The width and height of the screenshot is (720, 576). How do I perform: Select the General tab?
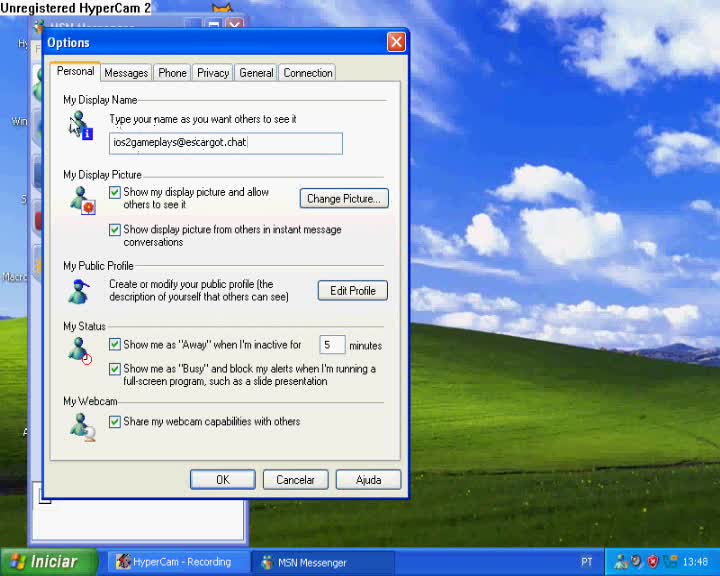(x=256, y=73)
